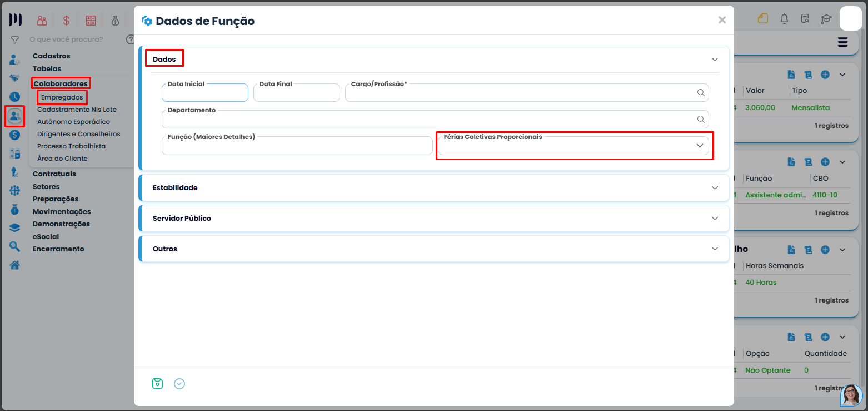The width and height of the screenshot is (868, 411).
Task: Expand the Outros section
Action: pyautogui.click(x=715, y=249)
